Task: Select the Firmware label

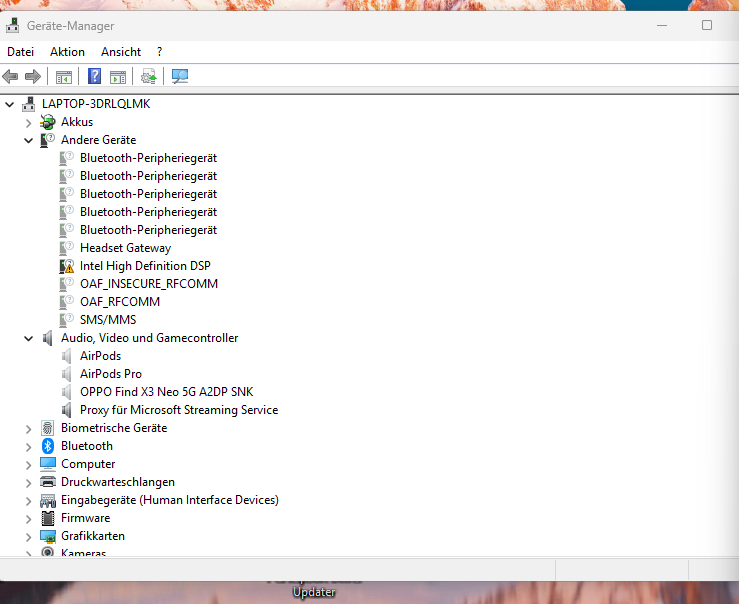Action: pos(85,518)
